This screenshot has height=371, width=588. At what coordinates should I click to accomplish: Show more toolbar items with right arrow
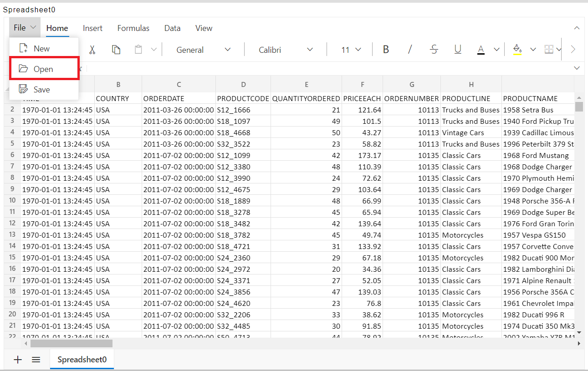pos(573,50)
